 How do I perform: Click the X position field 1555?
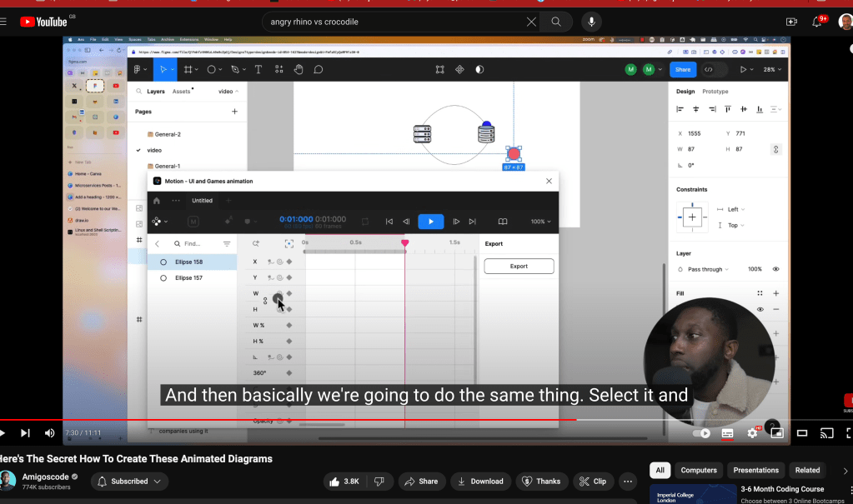click(x=694, y=133)
